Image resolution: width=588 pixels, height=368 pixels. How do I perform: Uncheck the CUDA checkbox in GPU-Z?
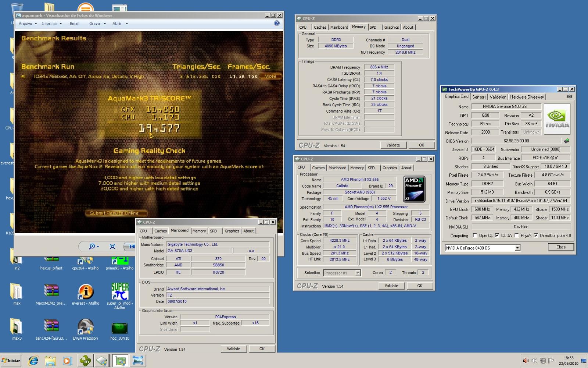pyautogui.click(x=497, y=236)
